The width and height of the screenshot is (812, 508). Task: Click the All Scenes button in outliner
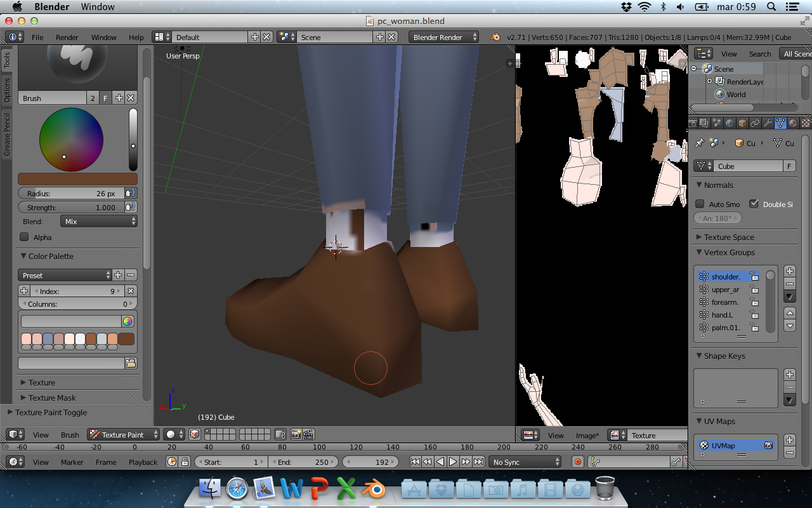click(x=797, y=54)
